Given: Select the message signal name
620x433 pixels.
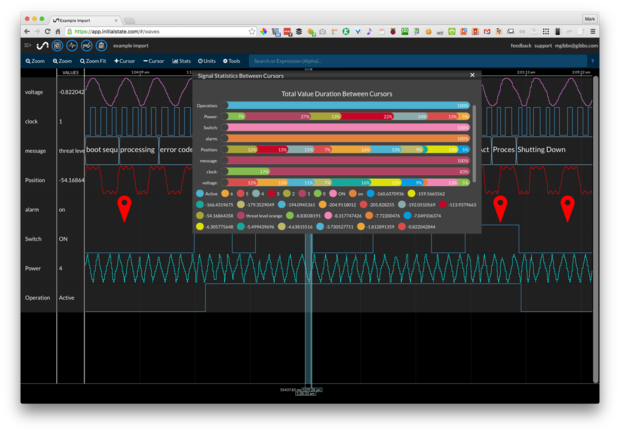Looking at the screenshot, I should click(35, 151).
